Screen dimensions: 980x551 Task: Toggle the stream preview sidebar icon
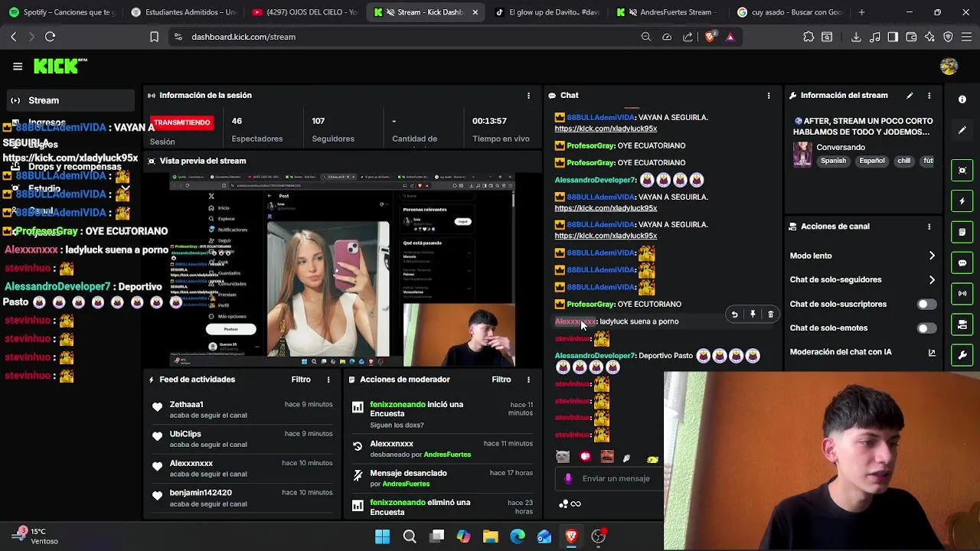click(962, 170)
